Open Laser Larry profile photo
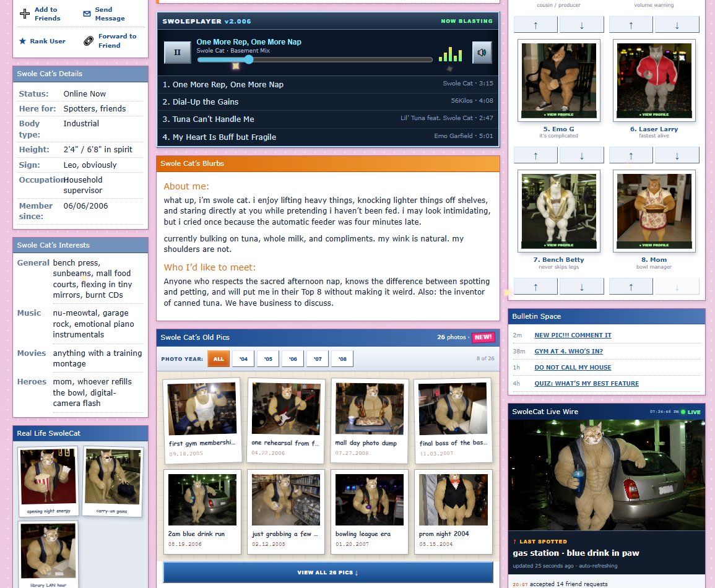Screen dimensions: 715x588 tap(654, 80)
